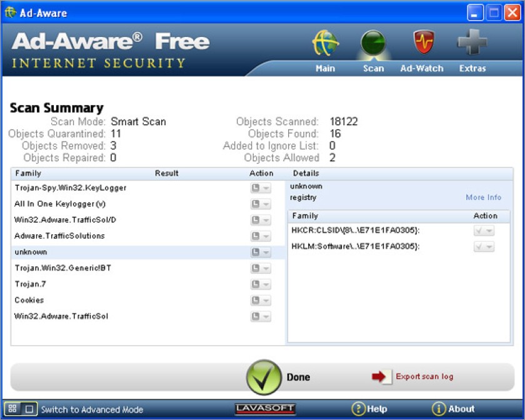Expand action dropdown for Trojan.7

coord(261,284)
